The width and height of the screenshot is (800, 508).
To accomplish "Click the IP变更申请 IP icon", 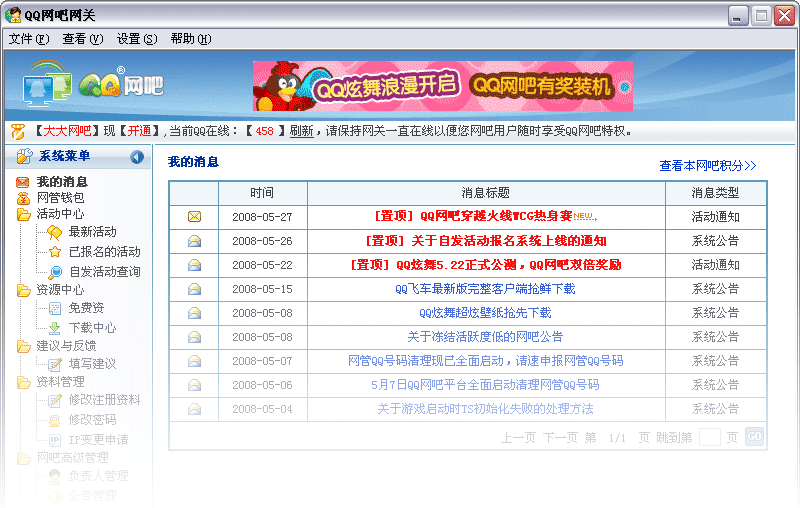I will [x=55, y=440].
